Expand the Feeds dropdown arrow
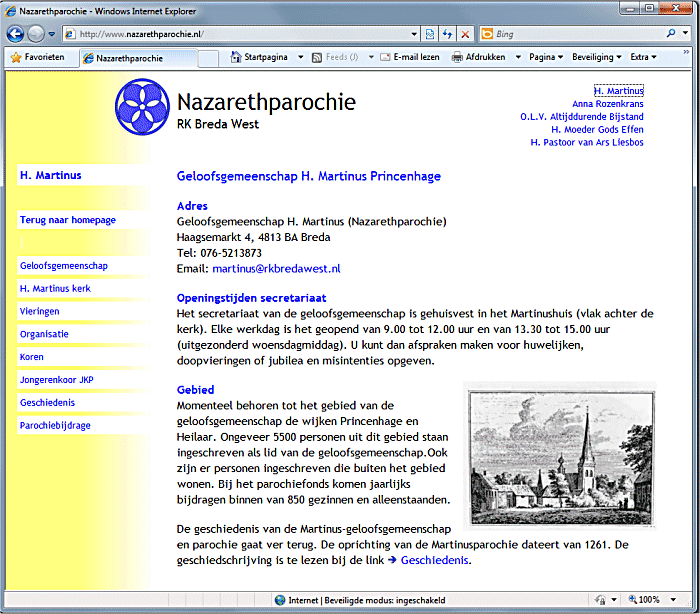The width and height of the screenshot is (700, 614). [x=371, y=57]
